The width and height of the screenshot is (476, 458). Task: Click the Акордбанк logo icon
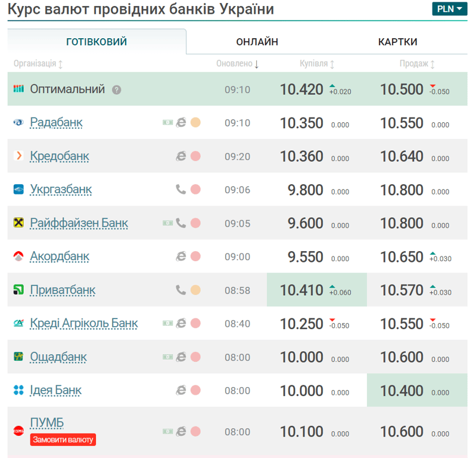(x=18, y=256)
